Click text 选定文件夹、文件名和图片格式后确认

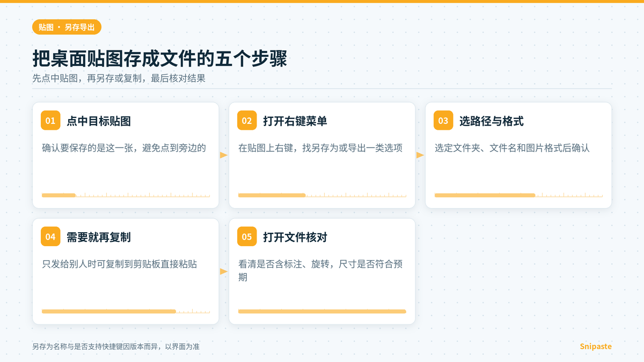click(x=512, y=148)
